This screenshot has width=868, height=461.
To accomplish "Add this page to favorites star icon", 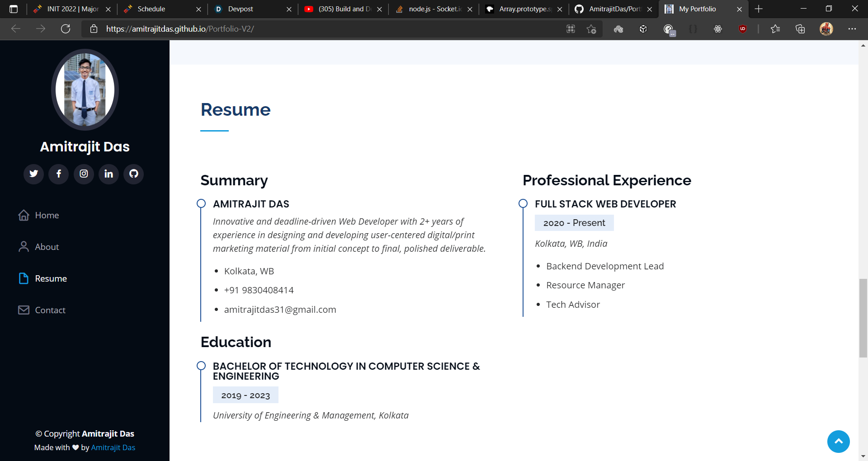I will click(x=591, y=29).
